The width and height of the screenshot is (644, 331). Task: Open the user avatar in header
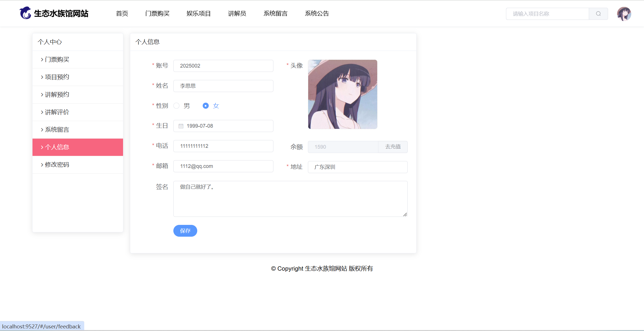(624, 14)
